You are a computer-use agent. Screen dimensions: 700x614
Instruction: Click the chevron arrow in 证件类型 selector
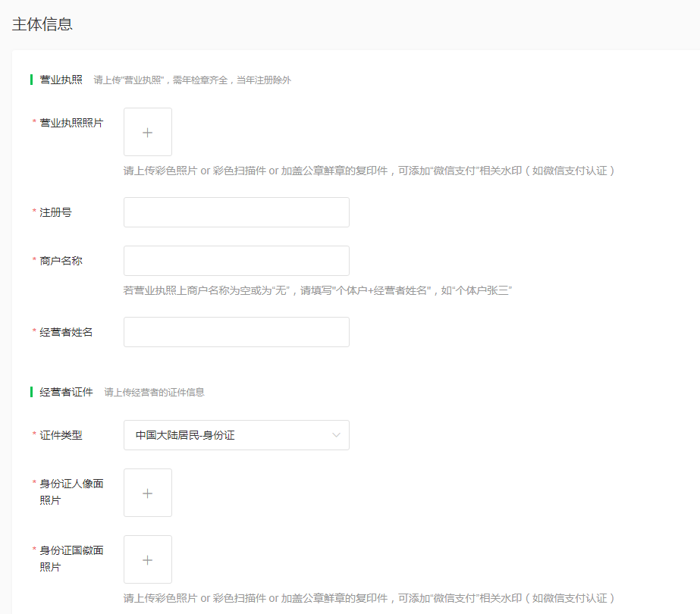(336, 435)
